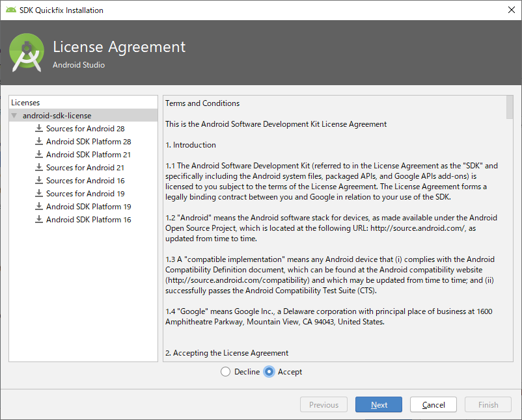Click the Cancel button
This screenshot has height=420, width=522.
[433, 404]
